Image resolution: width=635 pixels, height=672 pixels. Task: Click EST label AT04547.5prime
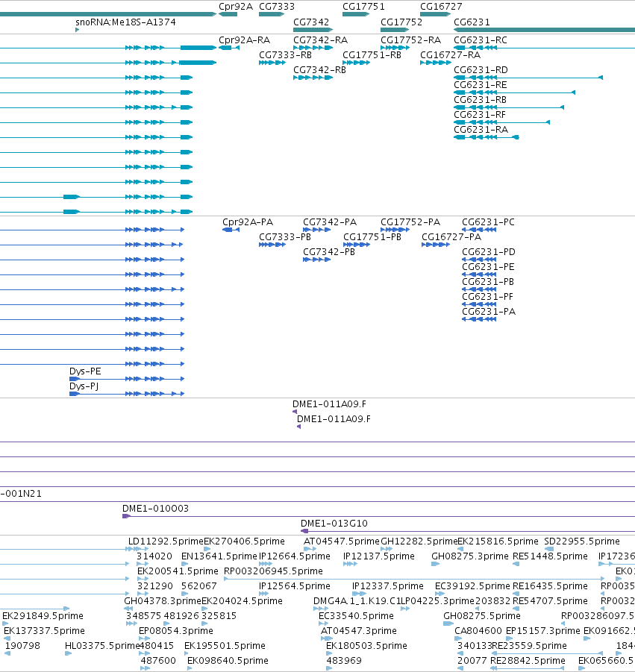(341, 541)
